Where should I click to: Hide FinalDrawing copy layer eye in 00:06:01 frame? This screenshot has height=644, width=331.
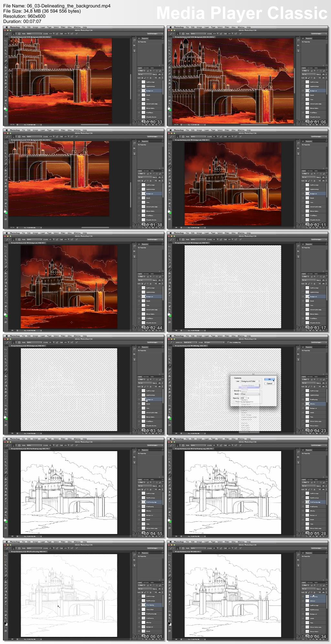coord(139,614)
